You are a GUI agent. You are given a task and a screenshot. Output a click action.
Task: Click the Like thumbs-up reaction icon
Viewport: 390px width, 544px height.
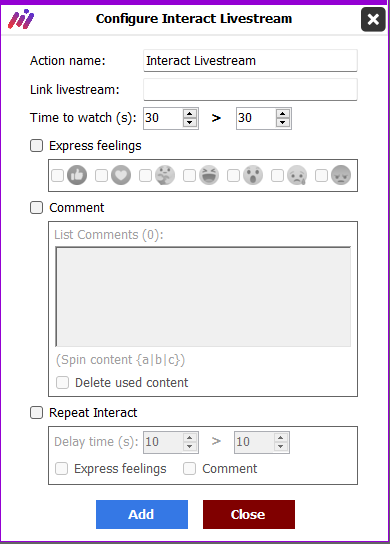click(x=77, y=175)
